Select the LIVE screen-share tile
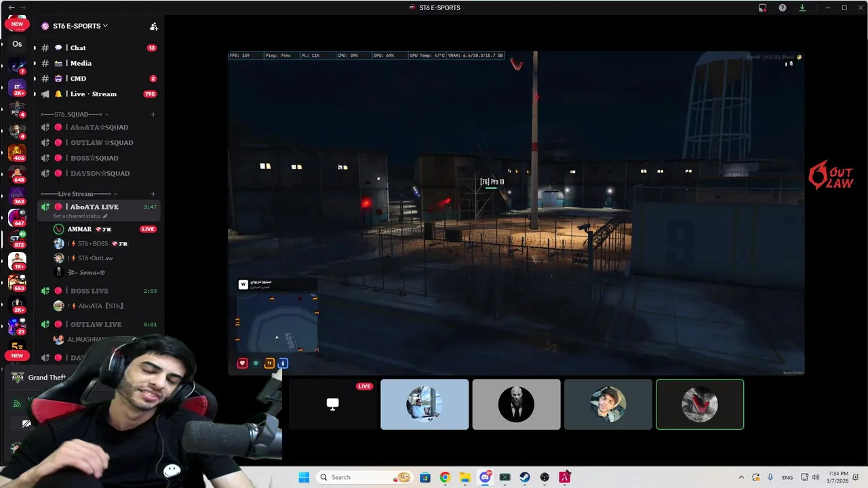Screen dimensions: 868x488 332,404
